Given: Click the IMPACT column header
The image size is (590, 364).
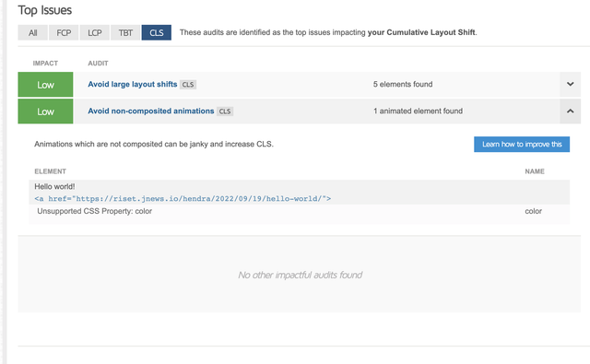Looking at the screenshot, I should click(x=45, y=64).
